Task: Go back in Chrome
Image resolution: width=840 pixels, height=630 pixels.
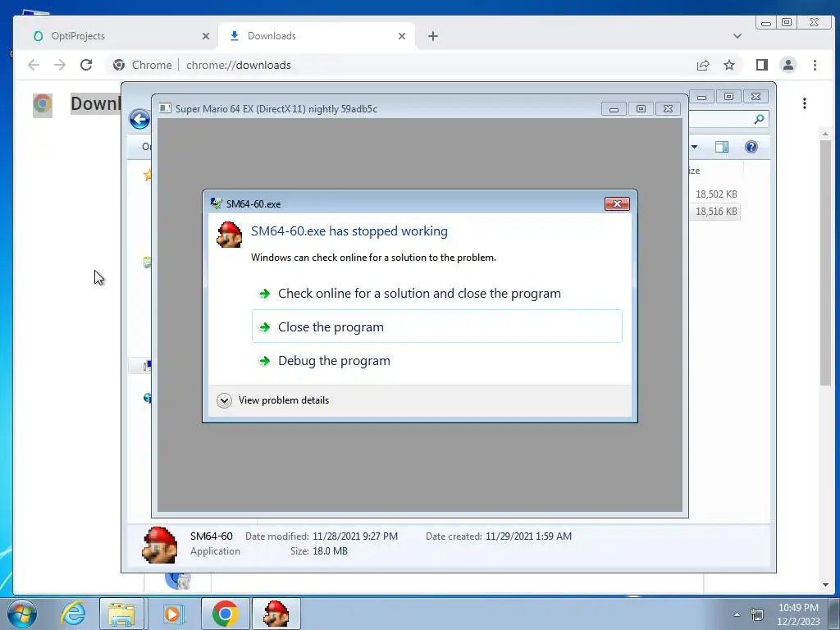Action: (x=34, y=65)
